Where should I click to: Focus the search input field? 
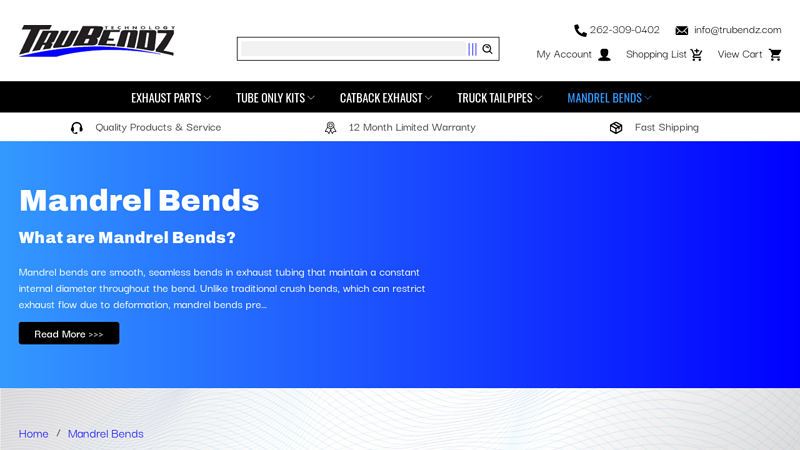(352, 49)
